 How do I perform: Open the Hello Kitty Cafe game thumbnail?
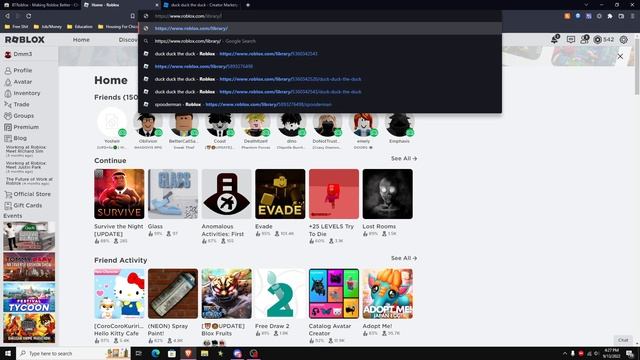coord(119,293)
